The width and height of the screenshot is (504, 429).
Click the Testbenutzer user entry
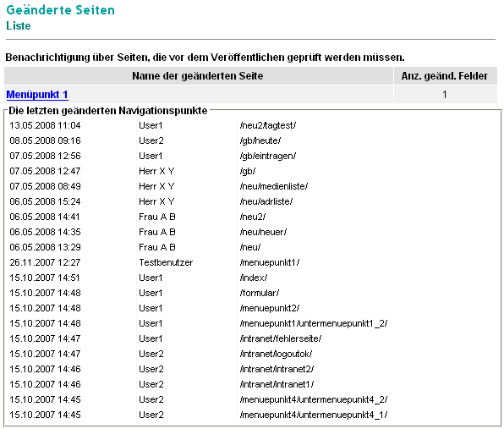coord(166,262)
